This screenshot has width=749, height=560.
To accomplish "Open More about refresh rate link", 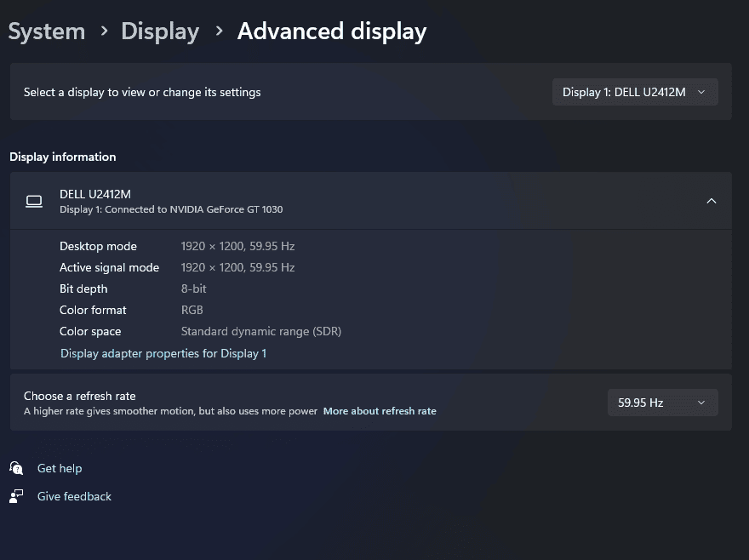I will click(x=380, y=411).
